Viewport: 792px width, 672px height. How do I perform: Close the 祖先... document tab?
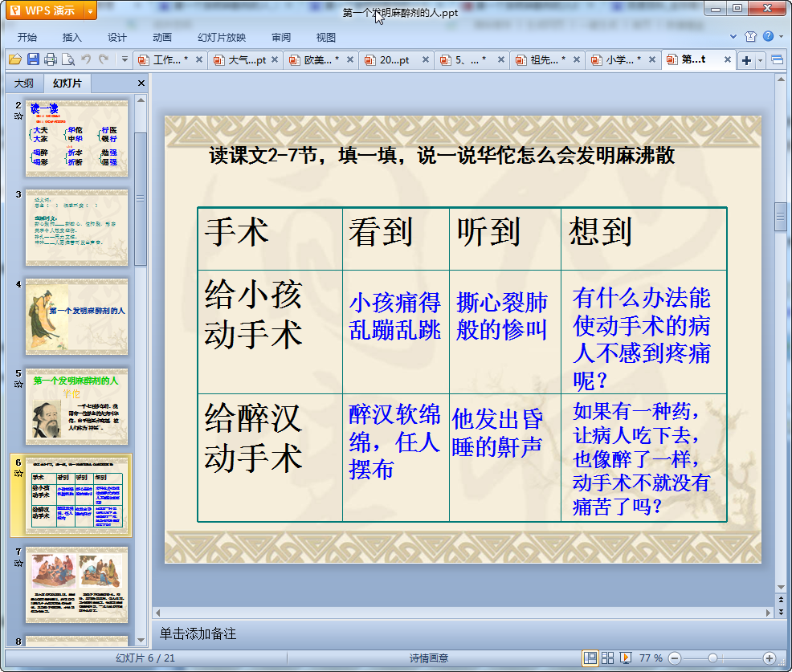(577, 59)
